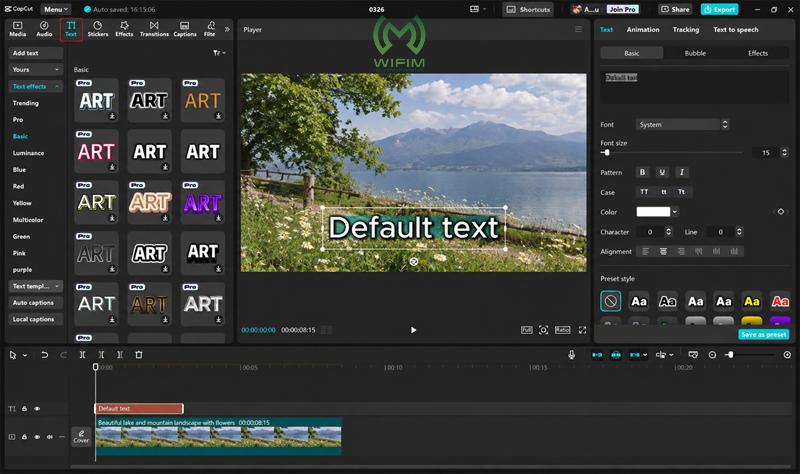Open the Menu dropdown
Image resolution: width=800 pixels, height=474 pixels.
point(56,9)
